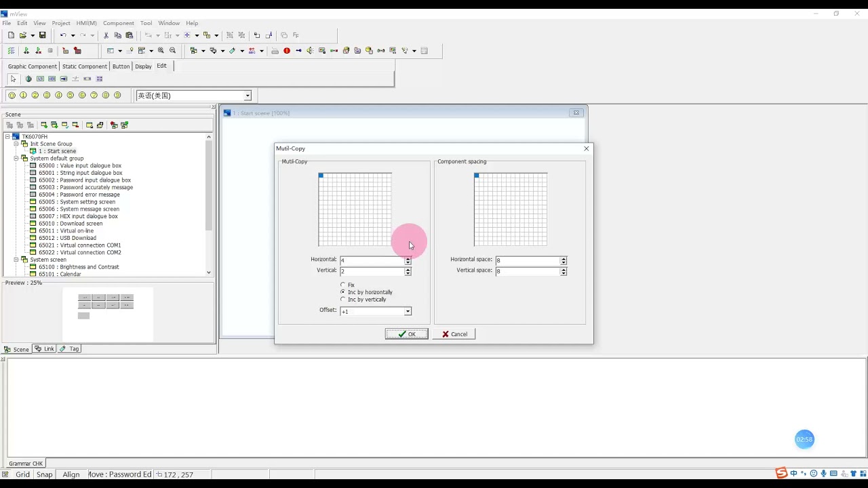Click the Horizontal count input field

[x=372, y=260]
